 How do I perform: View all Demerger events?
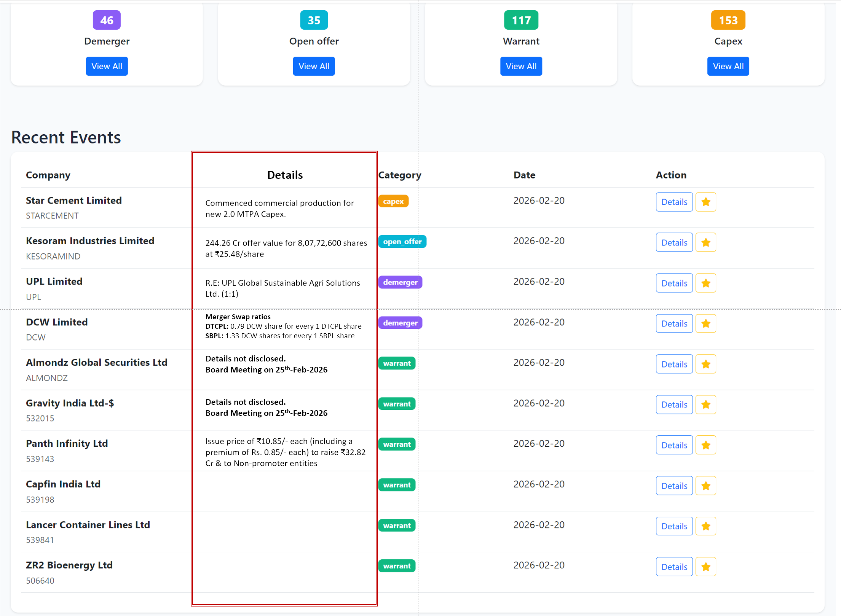click(107, 66)
